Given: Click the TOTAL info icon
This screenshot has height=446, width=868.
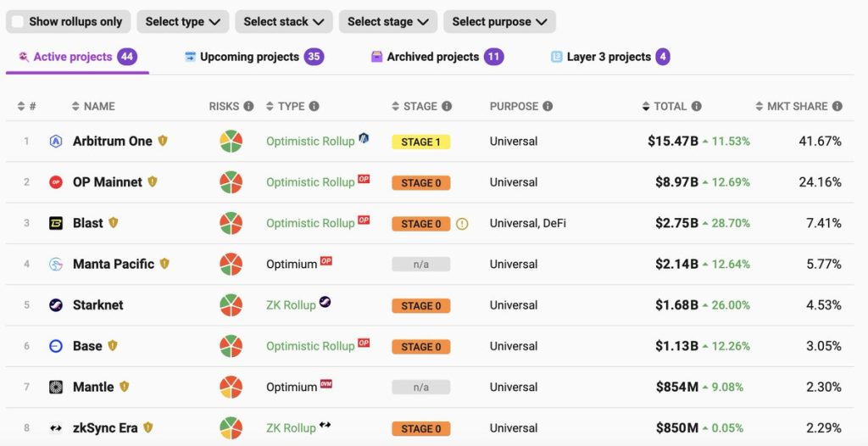Looking at the screenshot, I should pyautogui.click(x=697, y=106).
